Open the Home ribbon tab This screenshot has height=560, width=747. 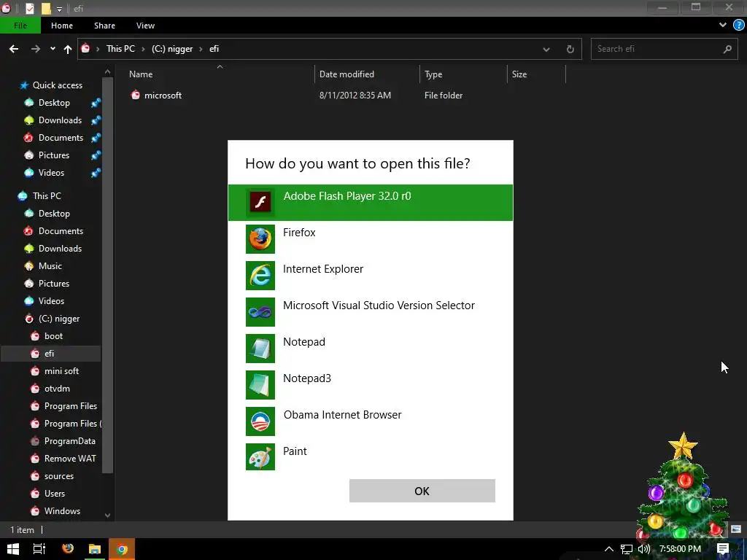tap(62, 26)
